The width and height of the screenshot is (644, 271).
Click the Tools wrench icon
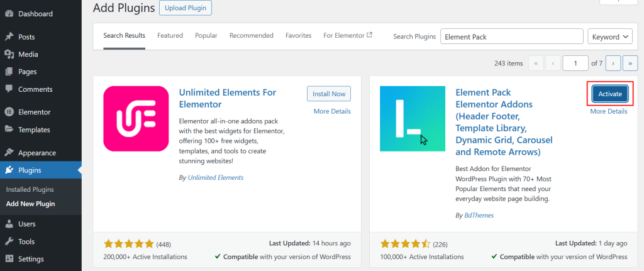(9, 241)
